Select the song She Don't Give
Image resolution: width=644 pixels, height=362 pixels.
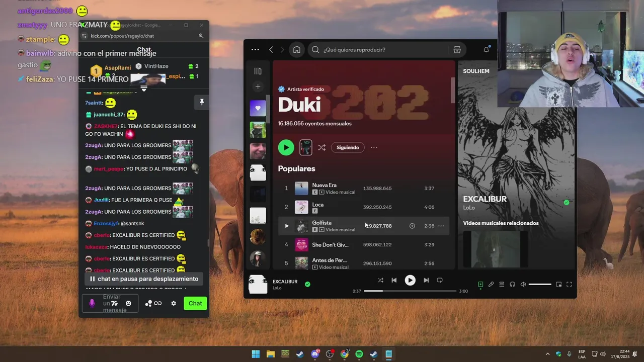[330, 245]
